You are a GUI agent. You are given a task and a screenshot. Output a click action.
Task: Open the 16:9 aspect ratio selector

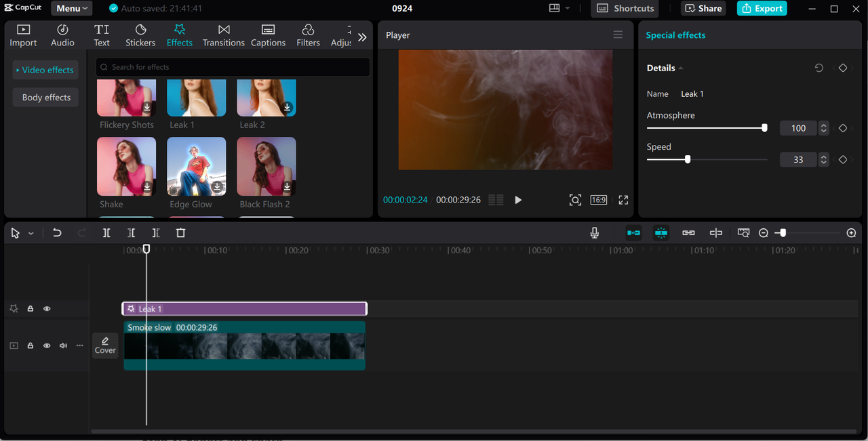coord(598,200)
